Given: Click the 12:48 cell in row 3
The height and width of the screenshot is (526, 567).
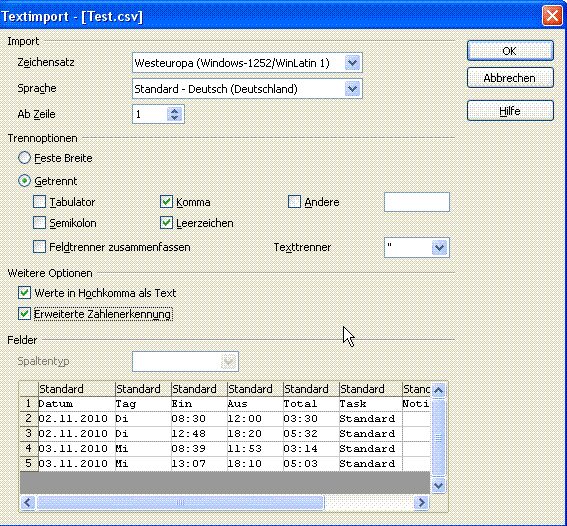Looking at the screenshot, I should (199, 433).
